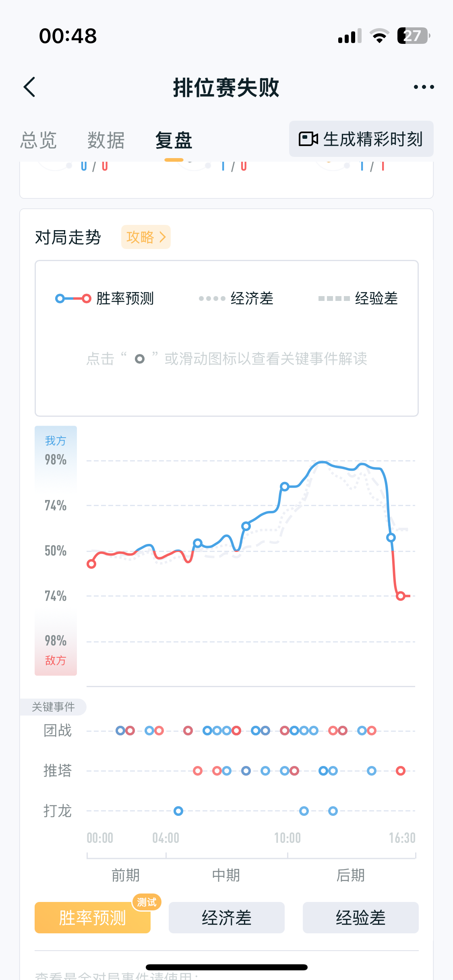The width and height of the screenshot is (453, 980).
Task: Select the 复盘 tab
Action: coord(174,140)
